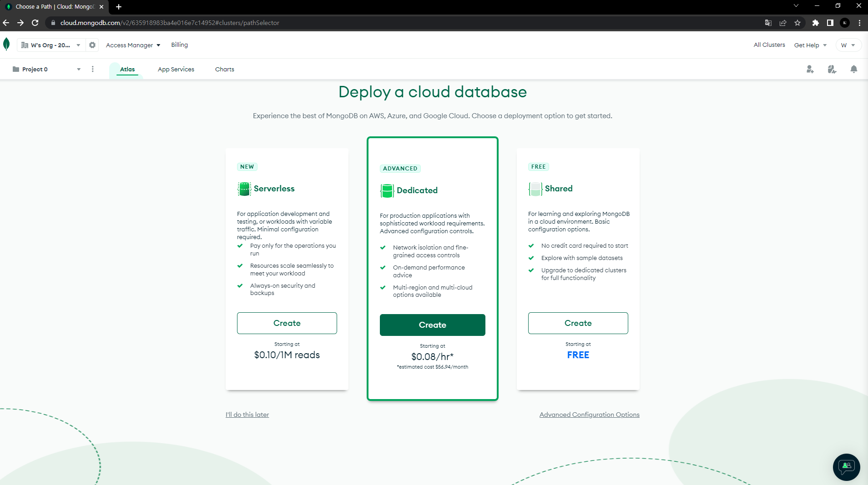868x485 pixels.
Task: Click the Dedicated database icon
Action: [387, 190]
